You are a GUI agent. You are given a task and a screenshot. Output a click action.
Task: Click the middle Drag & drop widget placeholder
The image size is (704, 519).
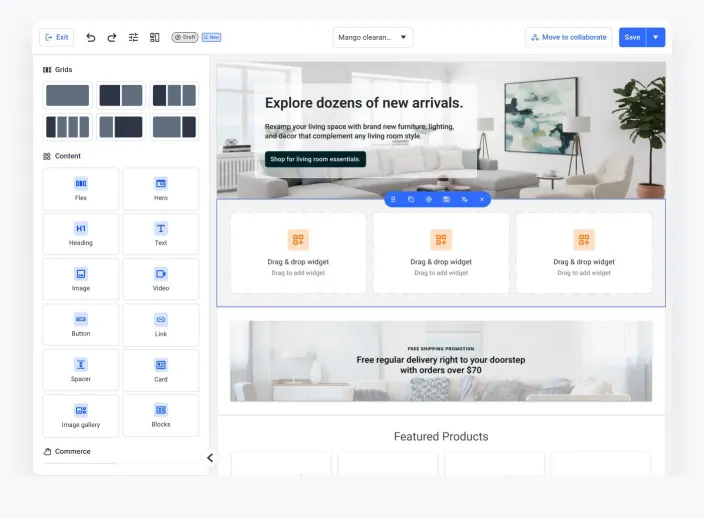(441, 253)
